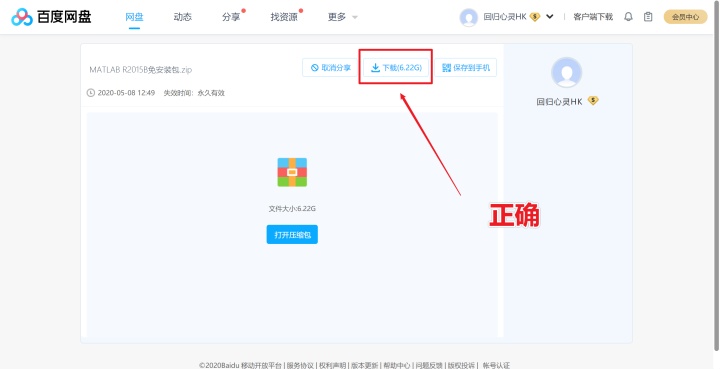Open the notifications bell

coord(628,17)
